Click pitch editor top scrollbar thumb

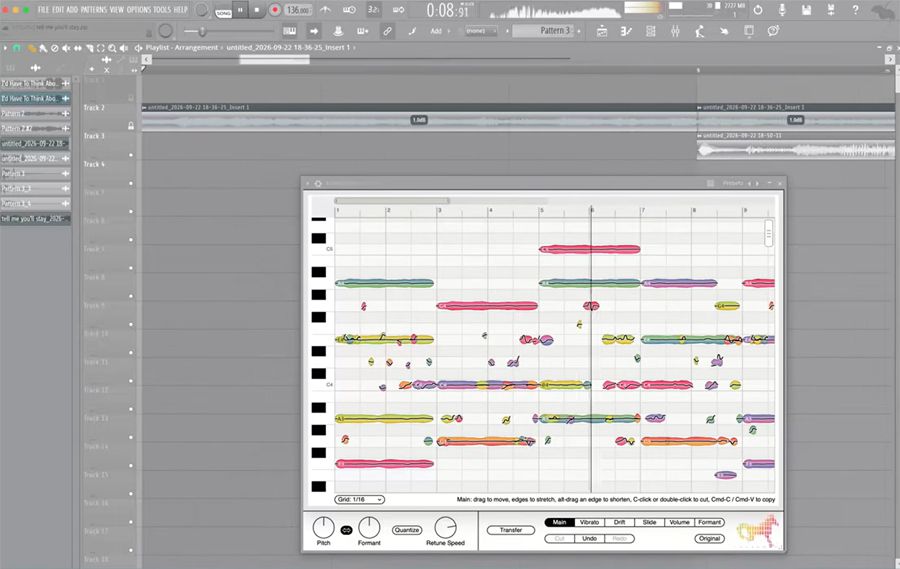pyautogui.click(x=392, y=200)
